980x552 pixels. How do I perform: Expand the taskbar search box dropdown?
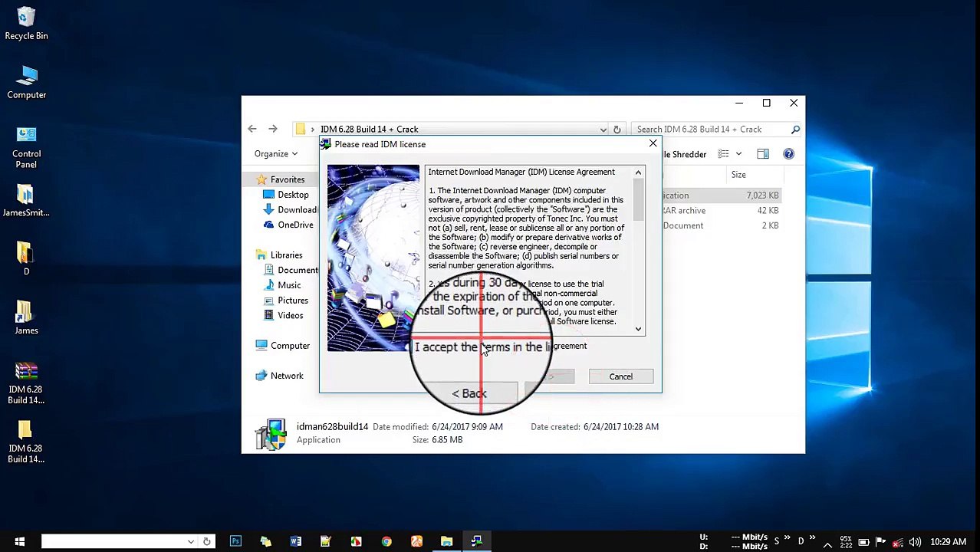click(190, 541)
